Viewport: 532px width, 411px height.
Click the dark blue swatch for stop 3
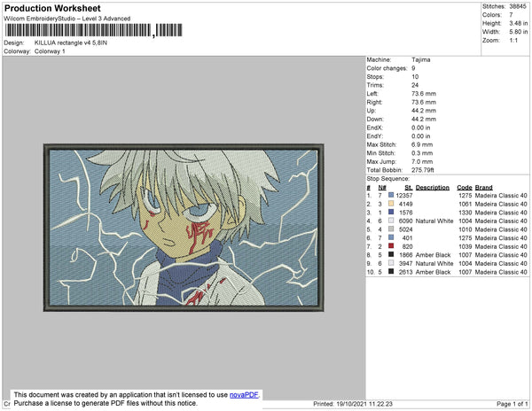coord(391,212)
